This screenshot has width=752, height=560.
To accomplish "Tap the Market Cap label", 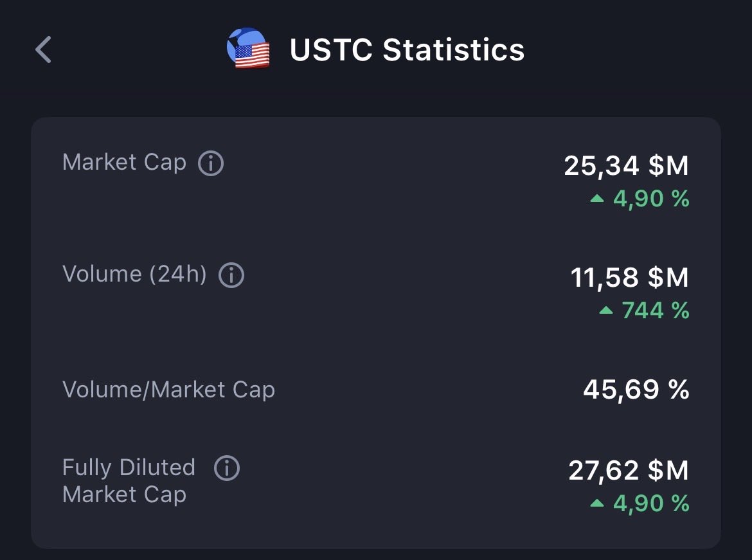I will 124,163.
